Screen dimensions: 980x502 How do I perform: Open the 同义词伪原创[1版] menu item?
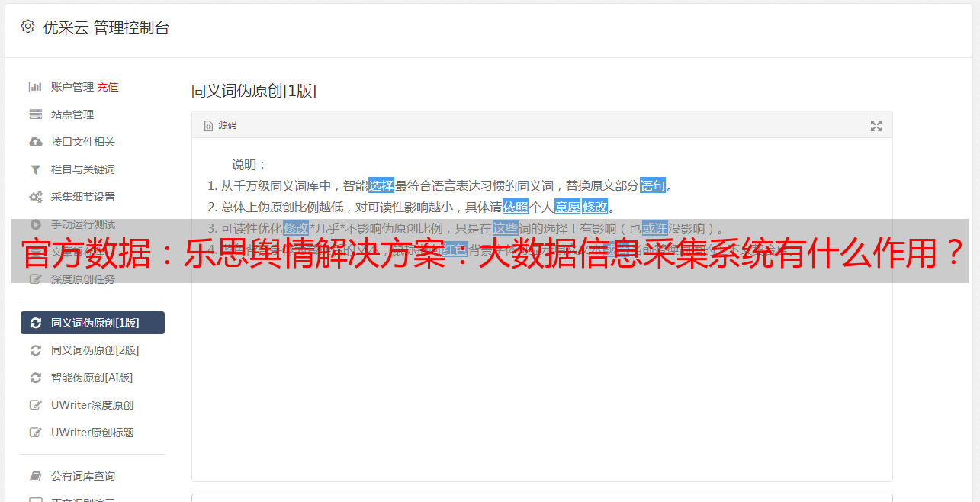pos(92,323)
